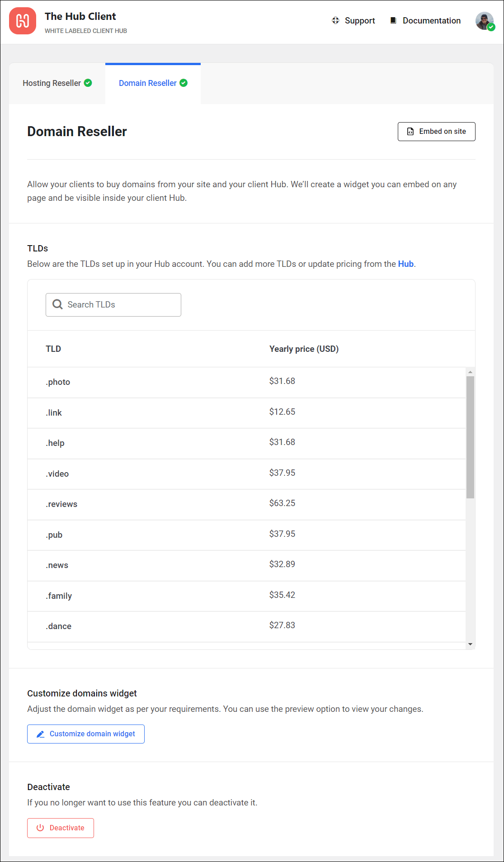Click the TLD list scroll-down arrow
The width and height of the screenshot is (504, 862).
(470, 644)
